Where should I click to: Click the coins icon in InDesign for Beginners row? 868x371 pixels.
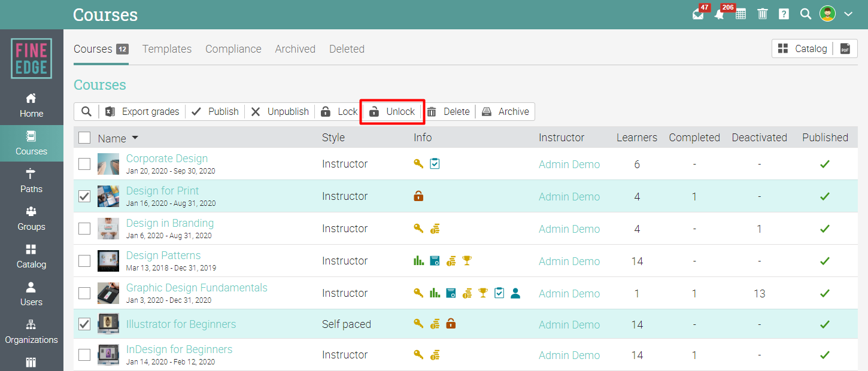pos(435,354)
